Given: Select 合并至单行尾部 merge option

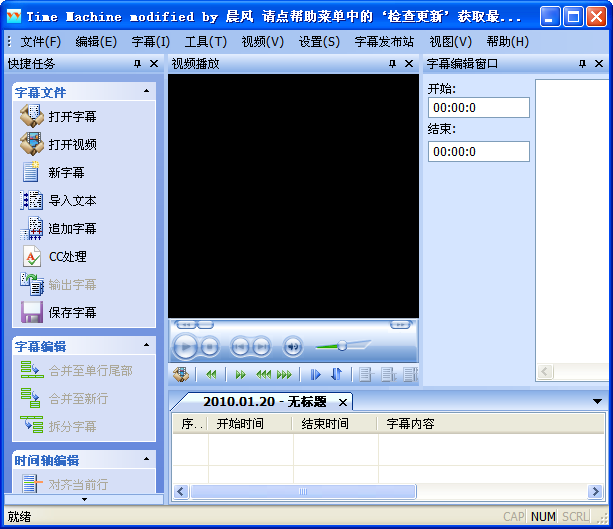Looking at the screenshot, I should (77, 370).
